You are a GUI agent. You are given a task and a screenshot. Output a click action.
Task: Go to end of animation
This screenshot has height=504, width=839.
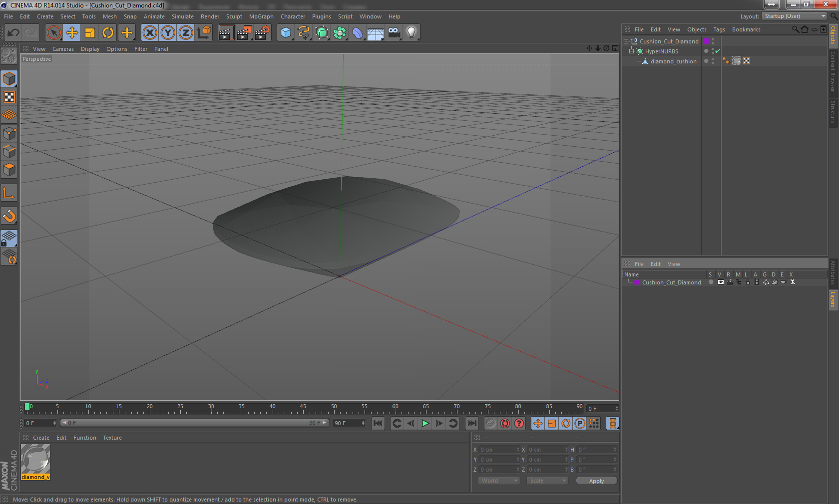tap(472, 423)
